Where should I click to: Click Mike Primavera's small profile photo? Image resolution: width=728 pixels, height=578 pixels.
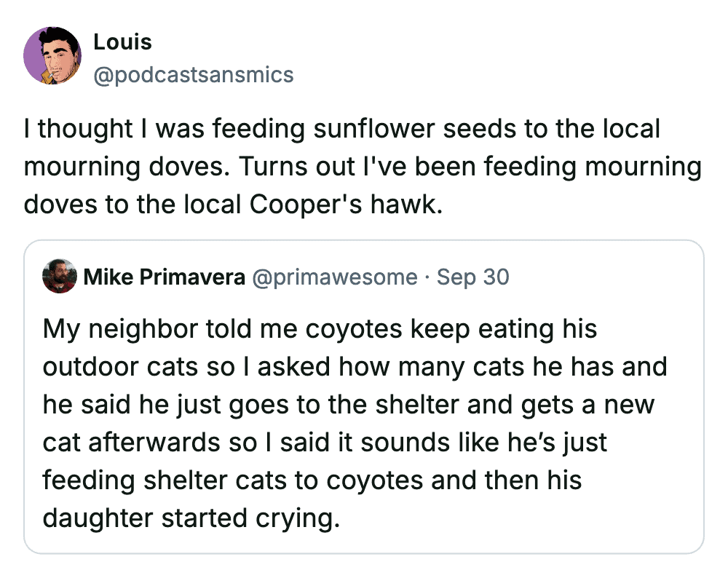coord(60,277)
